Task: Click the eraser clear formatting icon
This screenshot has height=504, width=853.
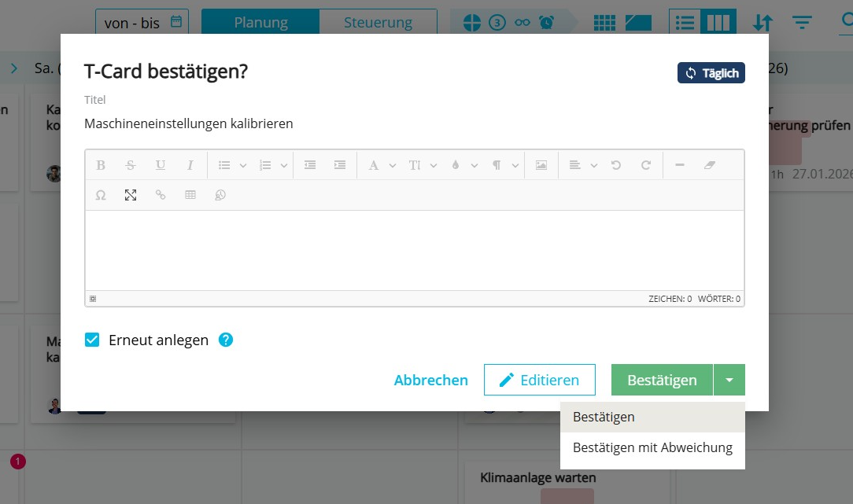Action: pos(710,165)
